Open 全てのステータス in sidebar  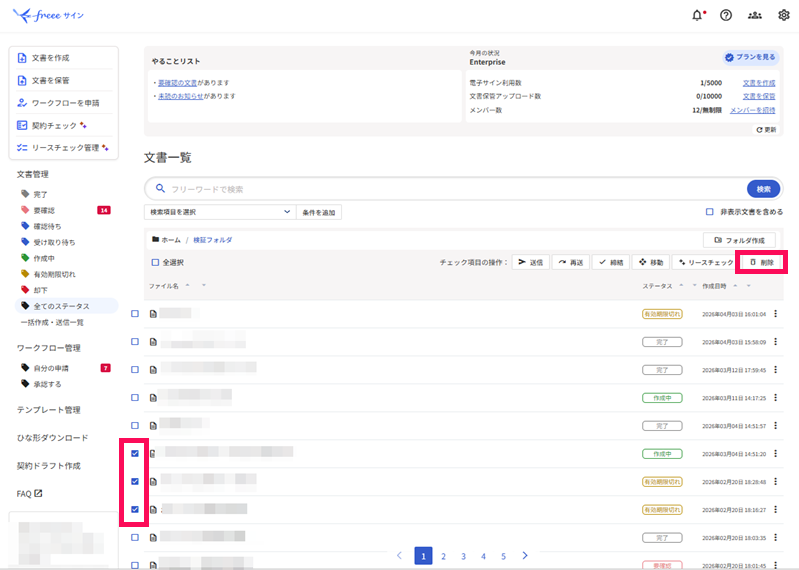click(x=67, y=306)
